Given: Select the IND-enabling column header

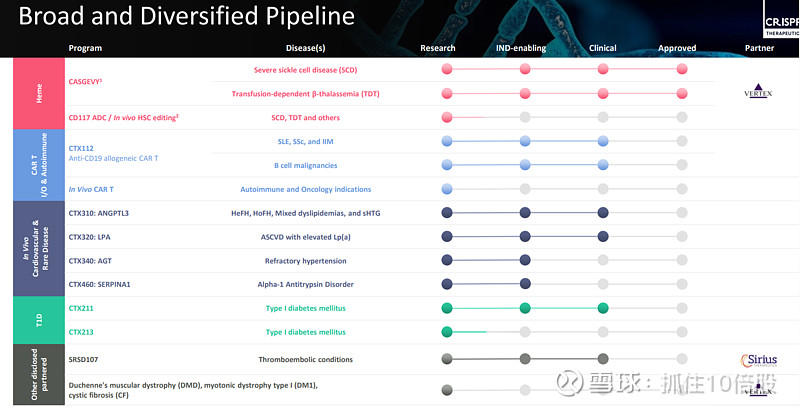Looking at the screenshot, I should coord(521,48).
